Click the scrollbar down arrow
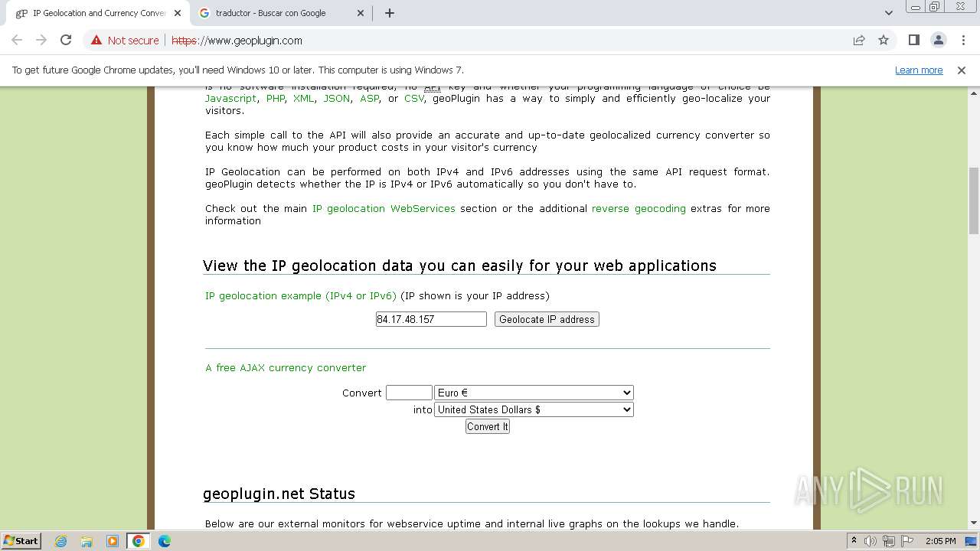This screenshot has width=980, height=551. tap(974, 523)
